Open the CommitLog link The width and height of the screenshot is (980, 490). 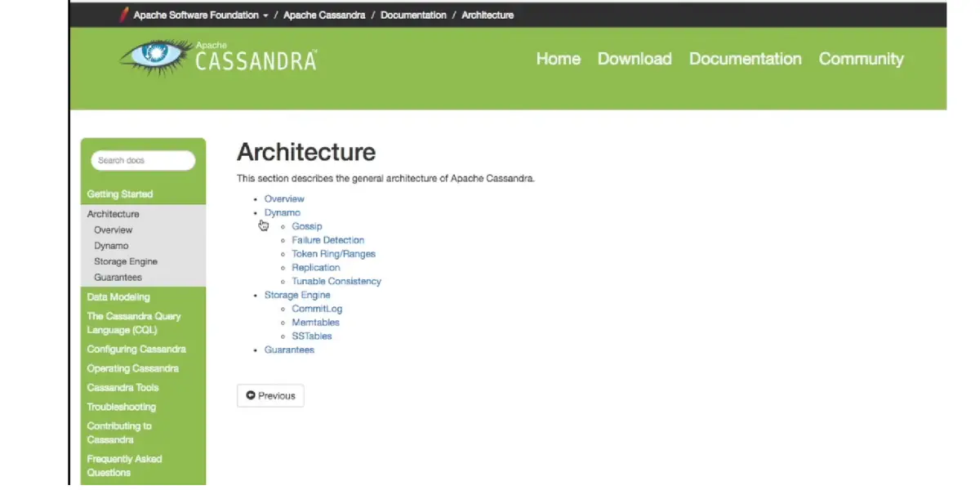[317, 309]
